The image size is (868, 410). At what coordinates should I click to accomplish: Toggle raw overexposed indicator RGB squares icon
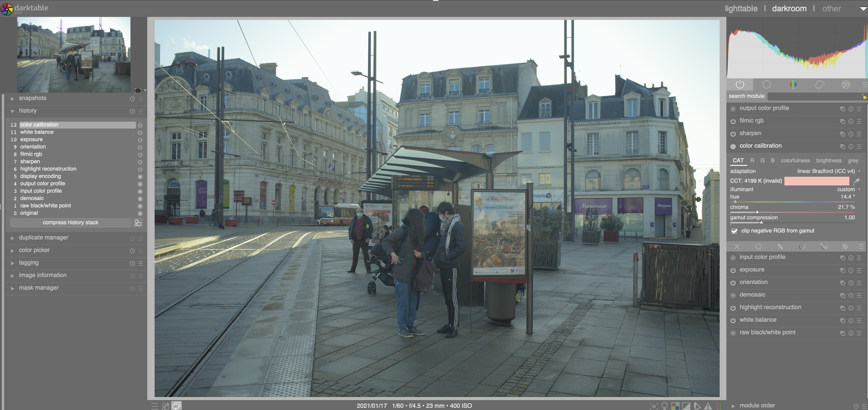click(675, 406)
